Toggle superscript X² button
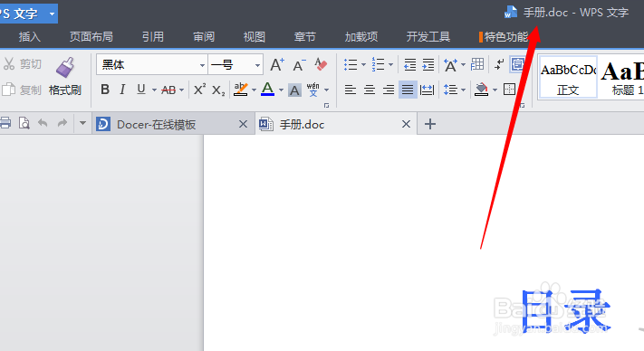 [199, 90]
